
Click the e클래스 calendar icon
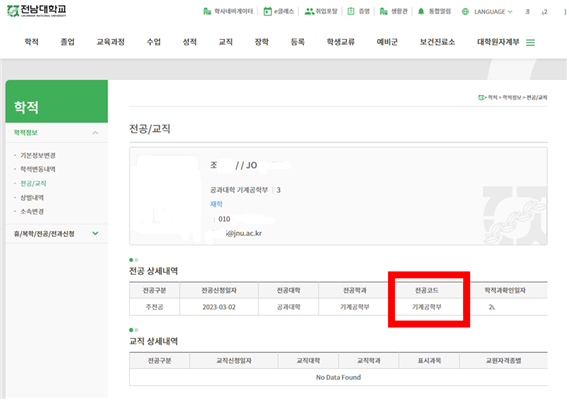pos(267,11)
